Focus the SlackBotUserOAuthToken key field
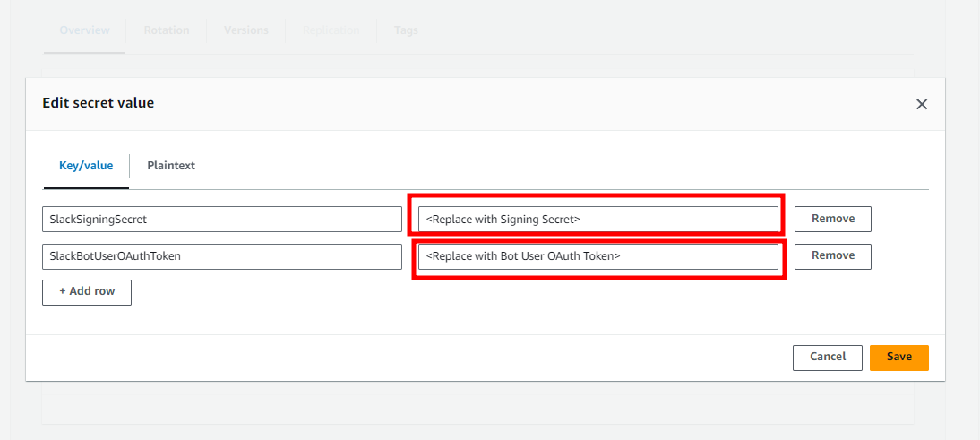The width and height of the screenshot is (980, 440). point(221,256)
